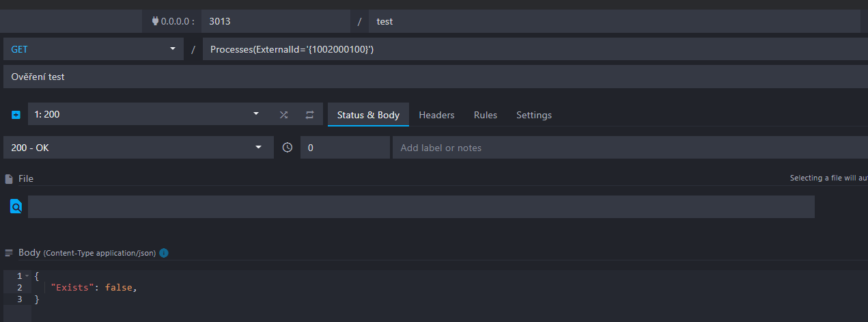Open the Settings tab
868x322 pixels.
pos(534,115)
